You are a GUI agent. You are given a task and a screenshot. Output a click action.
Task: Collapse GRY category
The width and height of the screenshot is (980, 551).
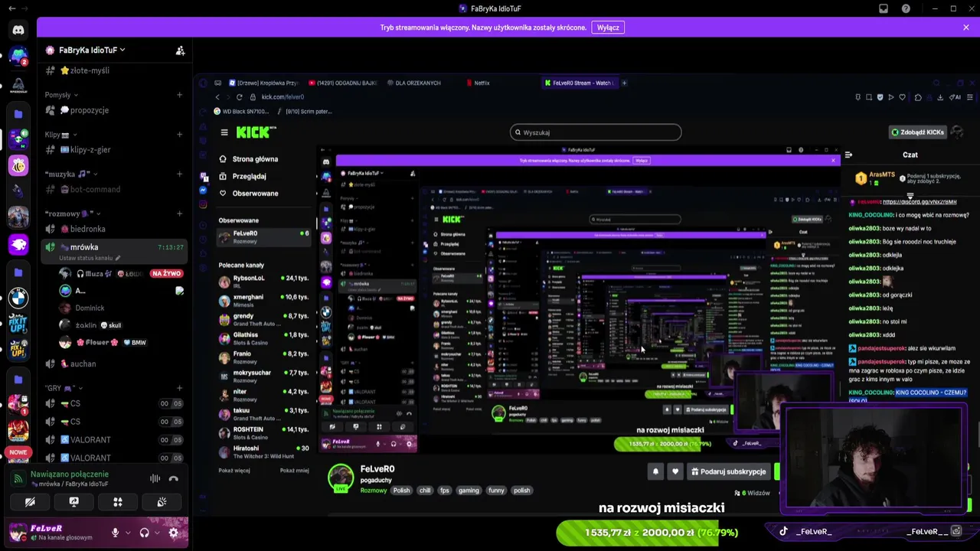pyautogui.click(x=63, y=388)
